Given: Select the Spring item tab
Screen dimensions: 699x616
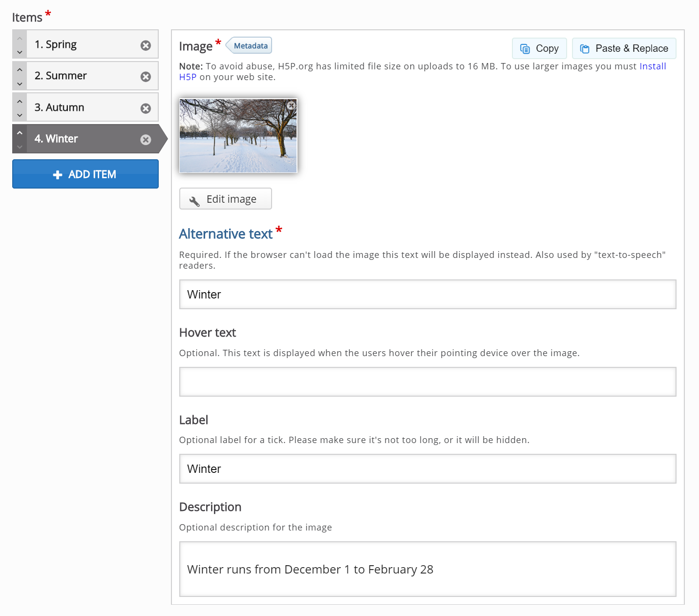Looking at the screenshot, I should (85, 44).
